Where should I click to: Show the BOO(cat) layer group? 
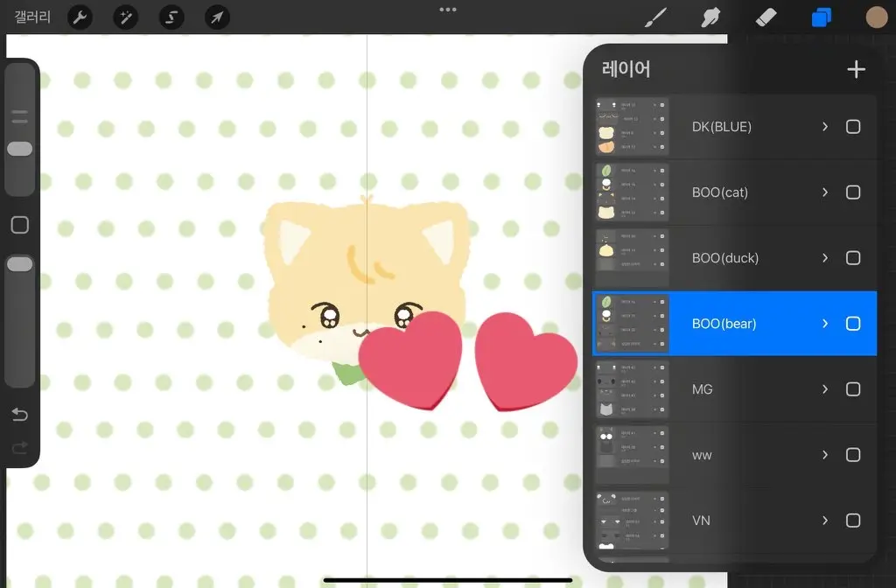click(853, 192)
